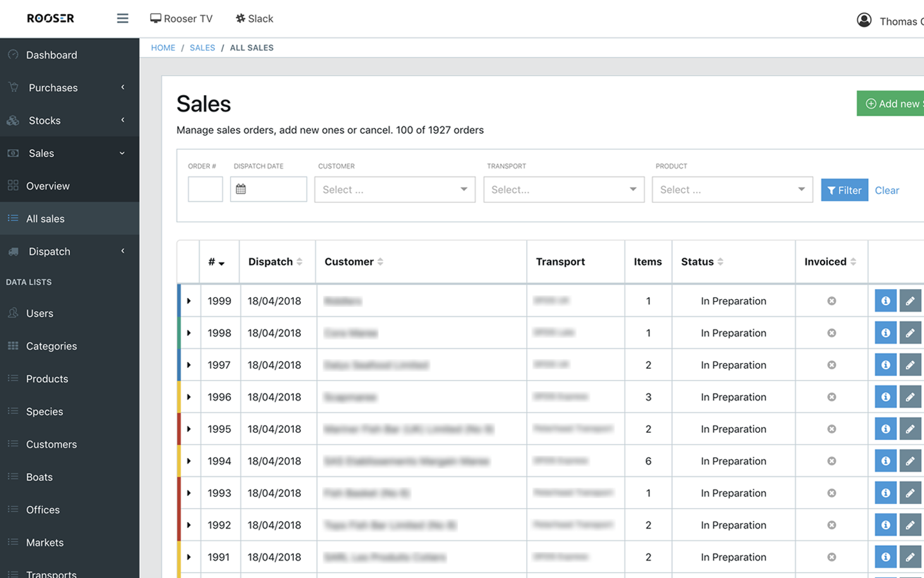Image resolution: width=924 pixels, height=578 pixels.
Task: Expand row for order 1993
Action: [x=189, y=493]
